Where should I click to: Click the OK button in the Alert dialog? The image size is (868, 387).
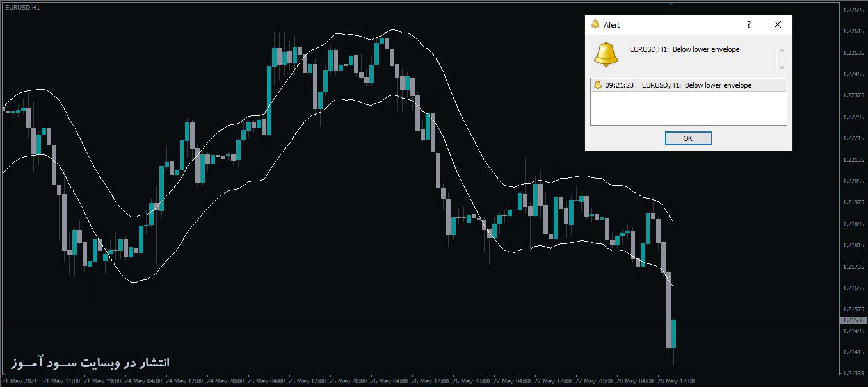click(x=688, y=138)
